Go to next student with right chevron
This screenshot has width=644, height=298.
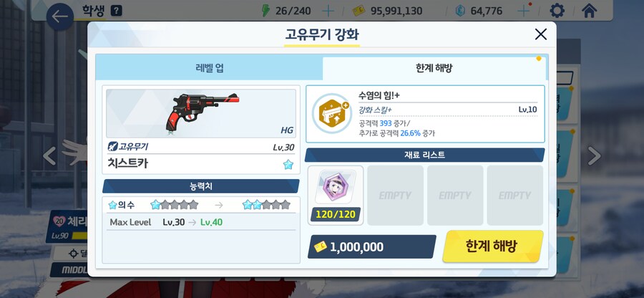(x=595, y=156)
